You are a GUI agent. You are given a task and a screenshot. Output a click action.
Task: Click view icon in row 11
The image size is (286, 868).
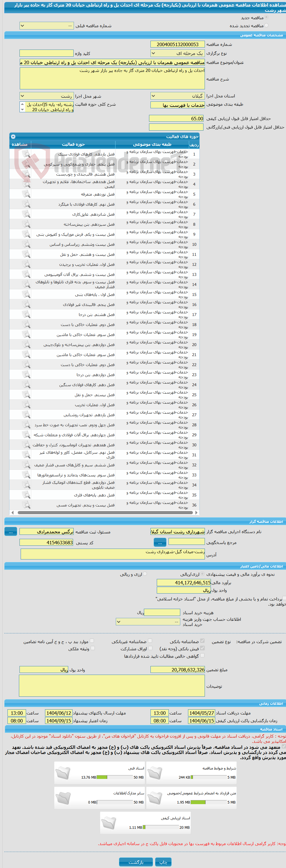click(26, 254)
